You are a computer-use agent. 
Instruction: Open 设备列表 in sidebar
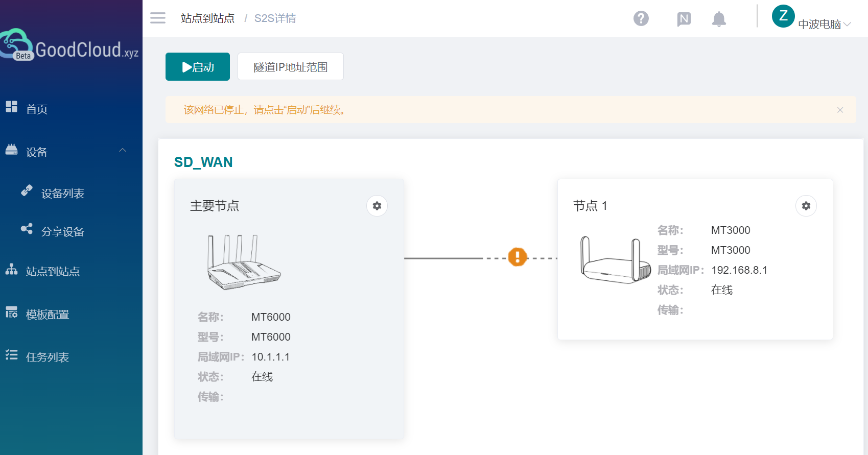coord(62,194)
